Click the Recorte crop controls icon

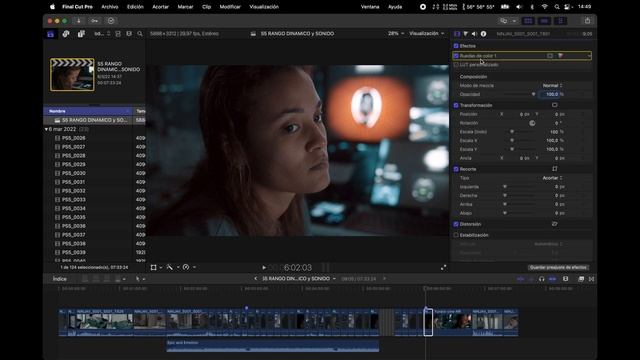554,169
